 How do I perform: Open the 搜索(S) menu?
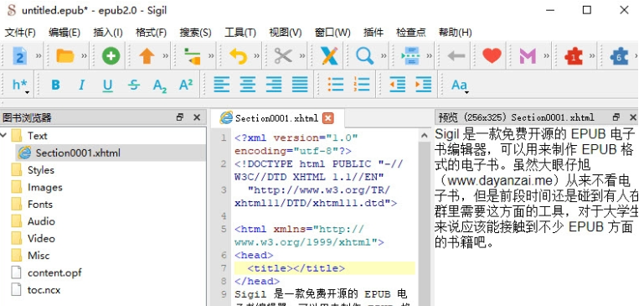pos(195,33)
